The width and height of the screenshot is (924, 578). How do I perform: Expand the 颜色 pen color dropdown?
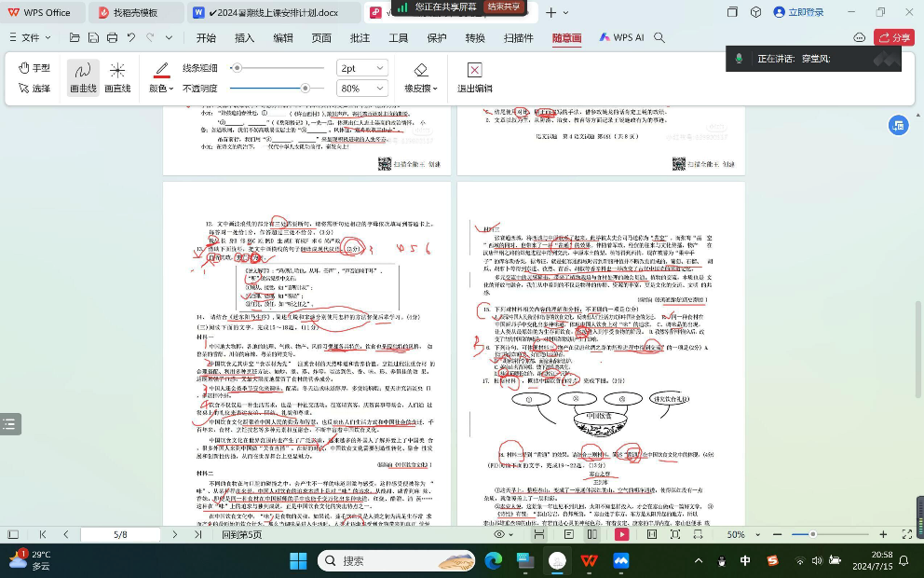[161, 89]
